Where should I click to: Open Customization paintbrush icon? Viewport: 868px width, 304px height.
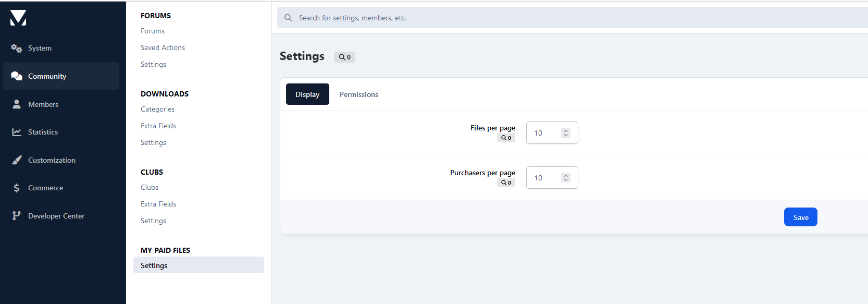(x=17, y=160)
